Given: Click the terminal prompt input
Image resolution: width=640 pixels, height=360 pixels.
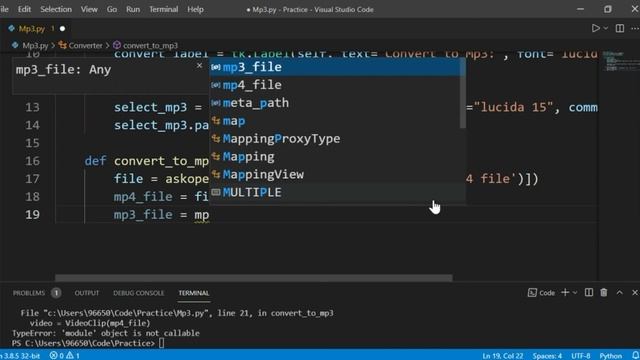Looking at the screenshot, I should pyautogui.click(x=162, y=343).
